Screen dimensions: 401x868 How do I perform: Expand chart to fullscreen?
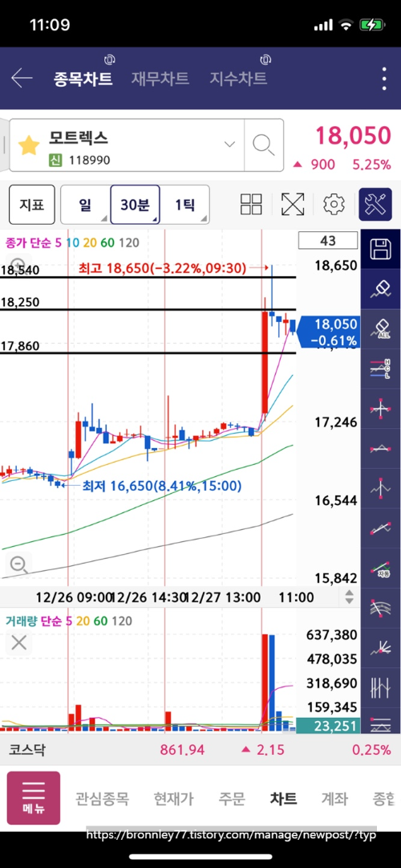point(293,204)
